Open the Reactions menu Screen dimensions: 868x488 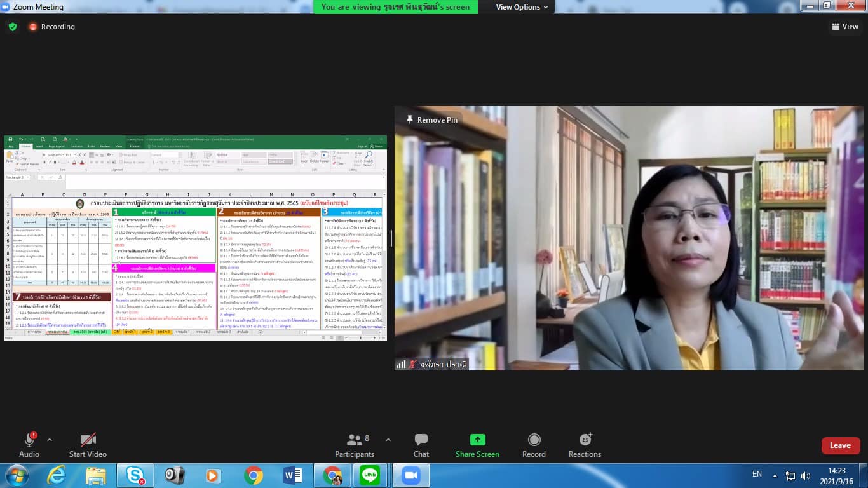tap(585, 440)
